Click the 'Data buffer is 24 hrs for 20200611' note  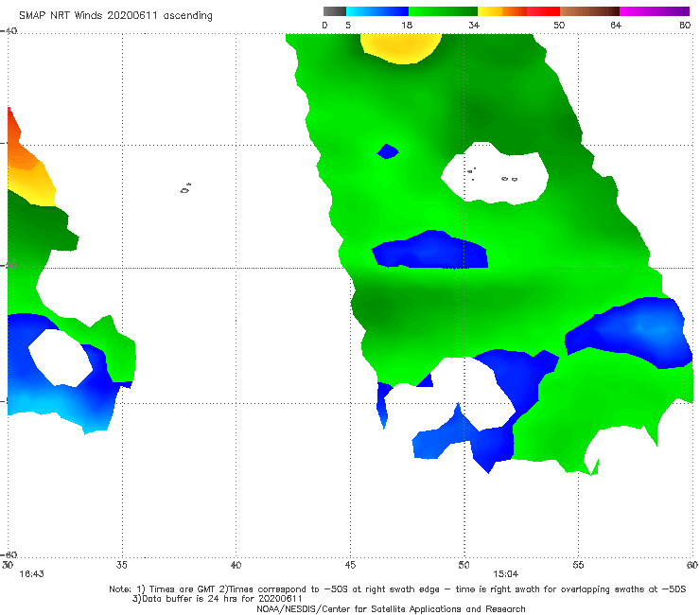[217, 599]
